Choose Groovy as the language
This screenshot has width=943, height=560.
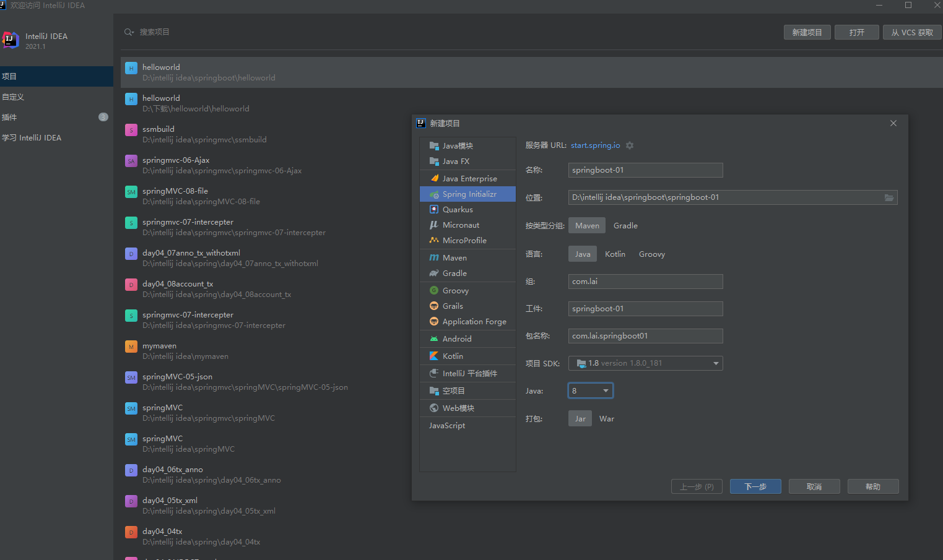point(652,254)
